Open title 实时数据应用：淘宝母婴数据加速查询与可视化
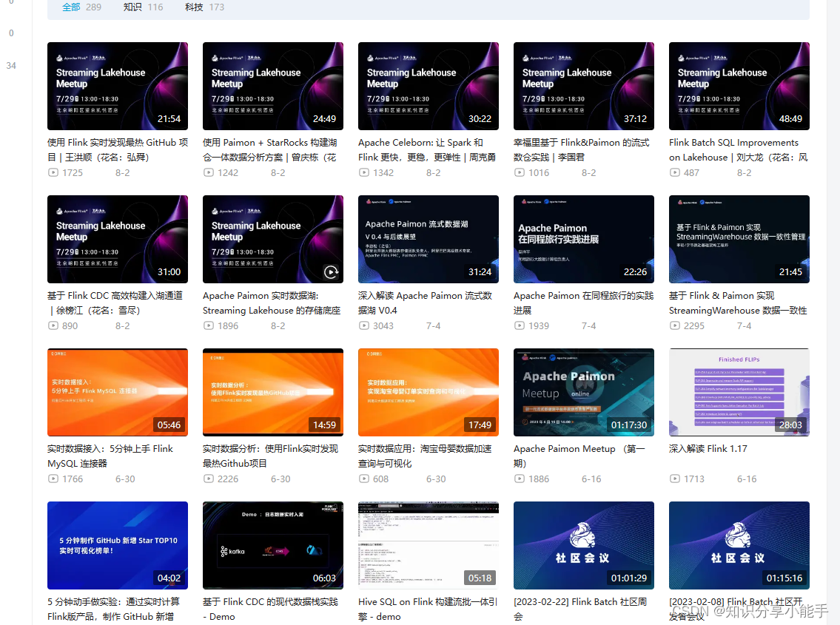This screenshot has height=625, width=840. point(425,456)
